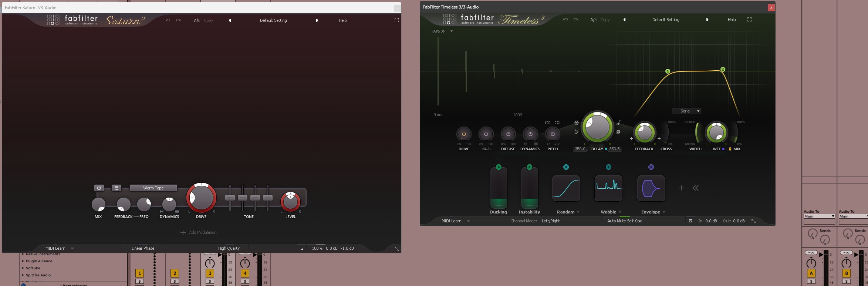Open the Envelope modulation source slot
The width and height of the screenshot is (868, 286).
click(651, 188)
